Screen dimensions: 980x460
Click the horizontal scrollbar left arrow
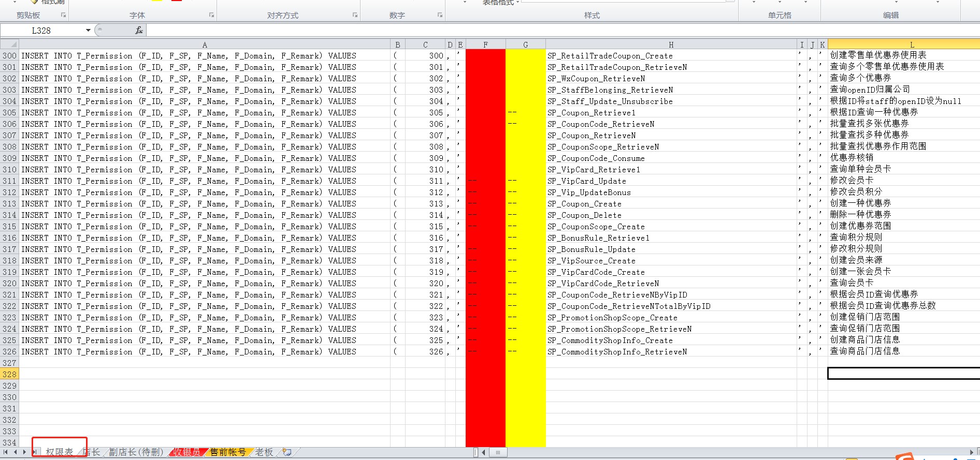coord(484,452)
